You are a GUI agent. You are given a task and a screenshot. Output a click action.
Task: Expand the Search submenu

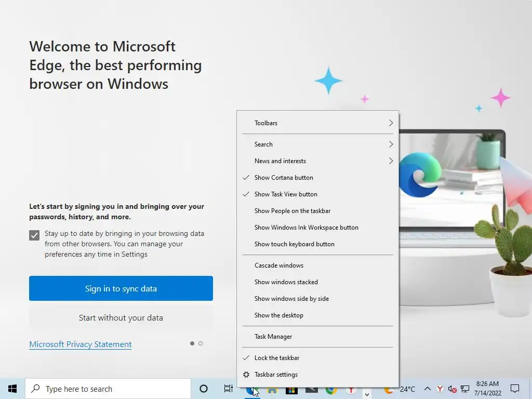tap(317, 144)
